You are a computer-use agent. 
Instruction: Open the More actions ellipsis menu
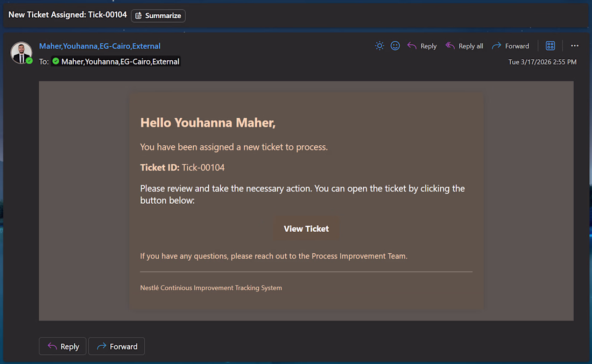click(x=575, y=46)
